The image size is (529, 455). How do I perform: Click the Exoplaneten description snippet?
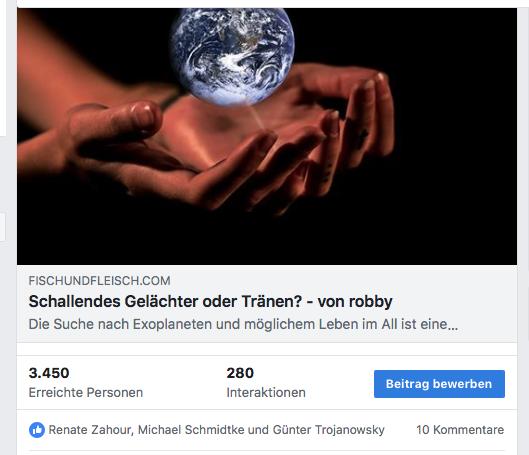click(x=243, y=324)
